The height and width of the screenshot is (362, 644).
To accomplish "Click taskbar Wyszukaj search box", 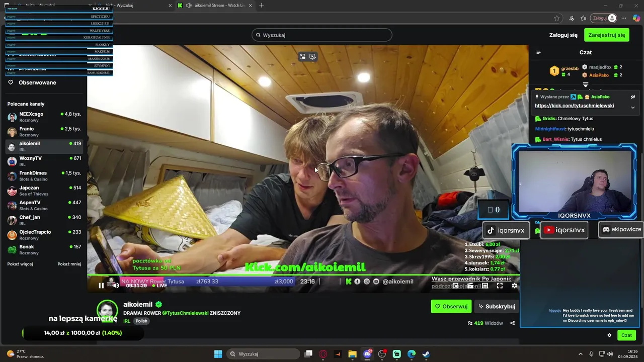I will [263, 354].
